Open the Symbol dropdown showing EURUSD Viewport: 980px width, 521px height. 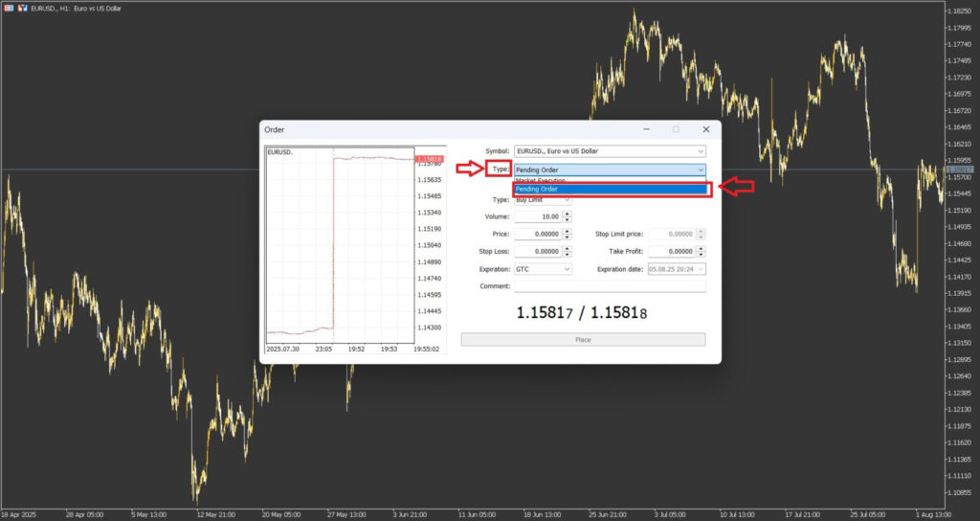click(x=610, y=151)
